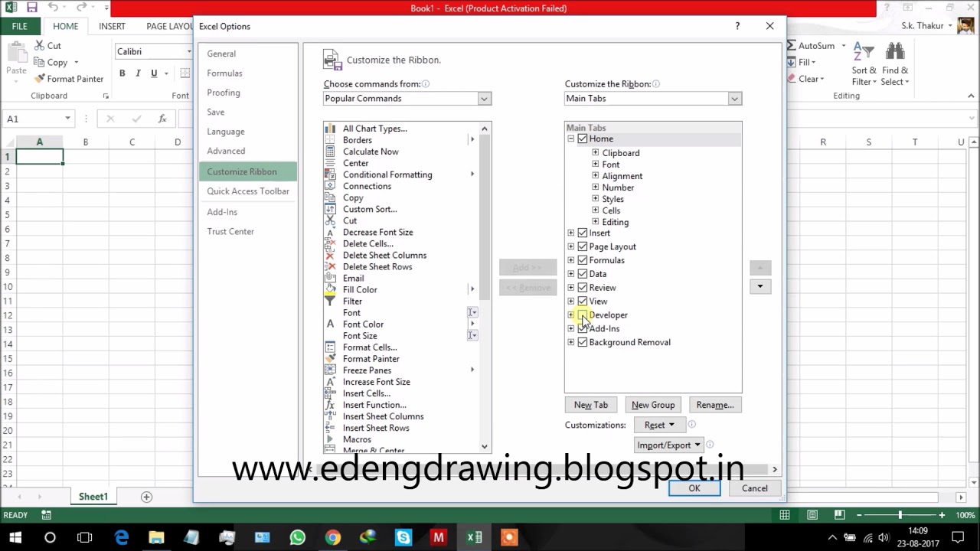Uncheck the Background Removal checkbox
This screenshot has width=980, height=551.
[583, 342]
